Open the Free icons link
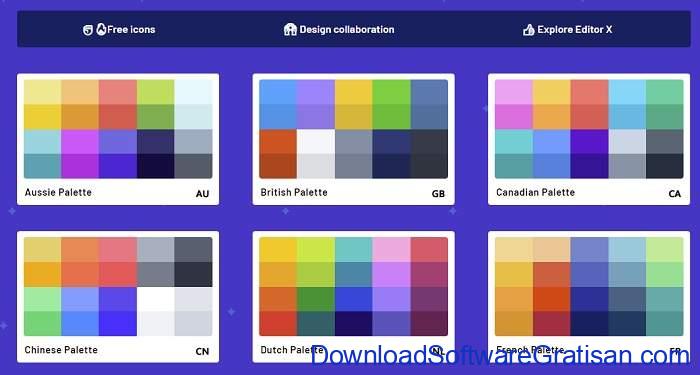Image resolution: width=700 pixels, height=375 pixels. [131, 29]
